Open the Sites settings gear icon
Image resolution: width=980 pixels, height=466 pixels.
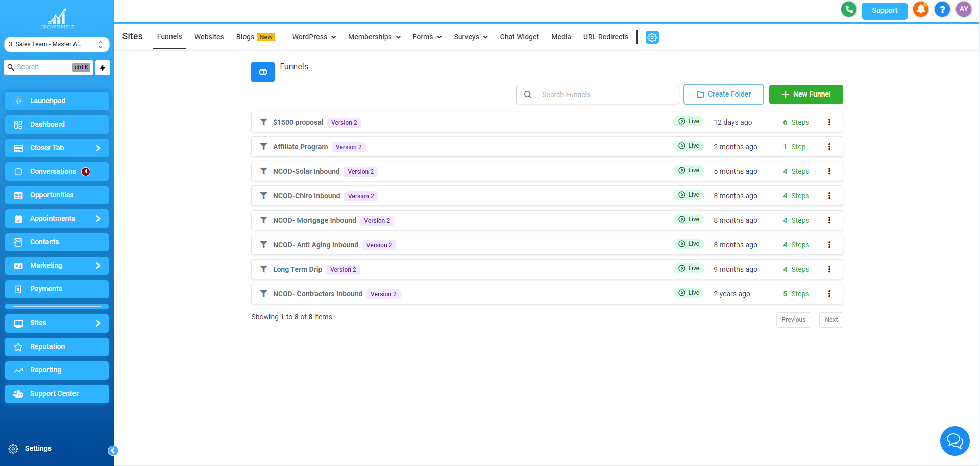click(652, 37)
